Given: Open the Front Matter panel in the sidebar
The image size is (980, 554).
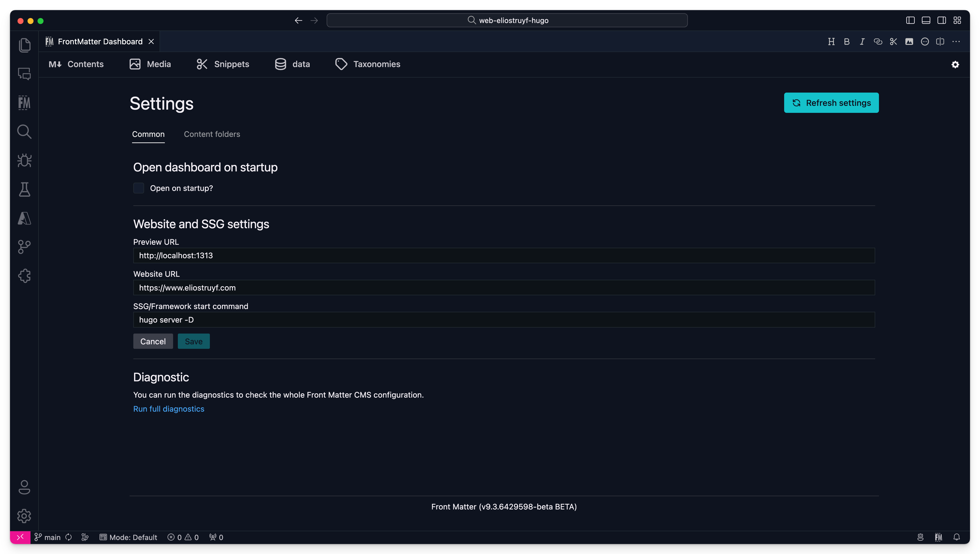Looking at the screenshot, I should 24,103.
